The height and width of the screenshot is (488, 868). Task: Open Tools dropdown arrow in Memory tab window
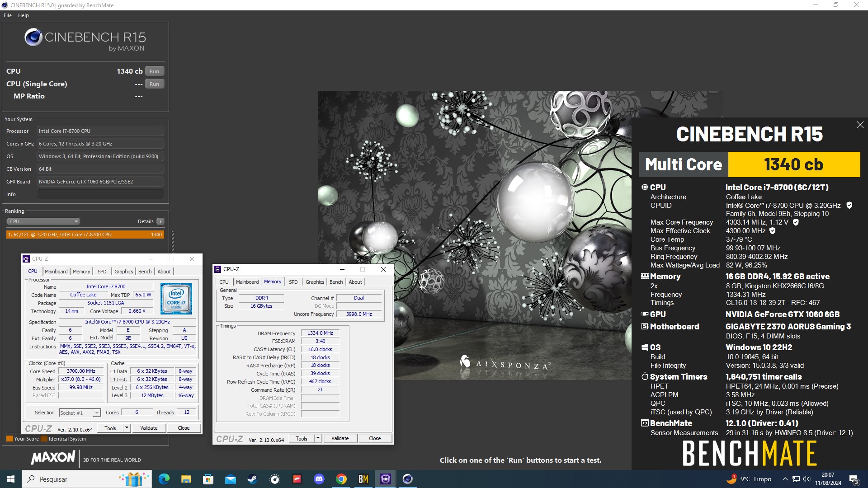(x=318, y=438)
